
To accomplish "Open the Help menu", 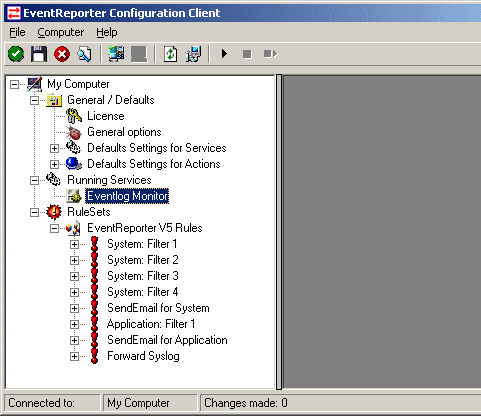I will point(107,32).
